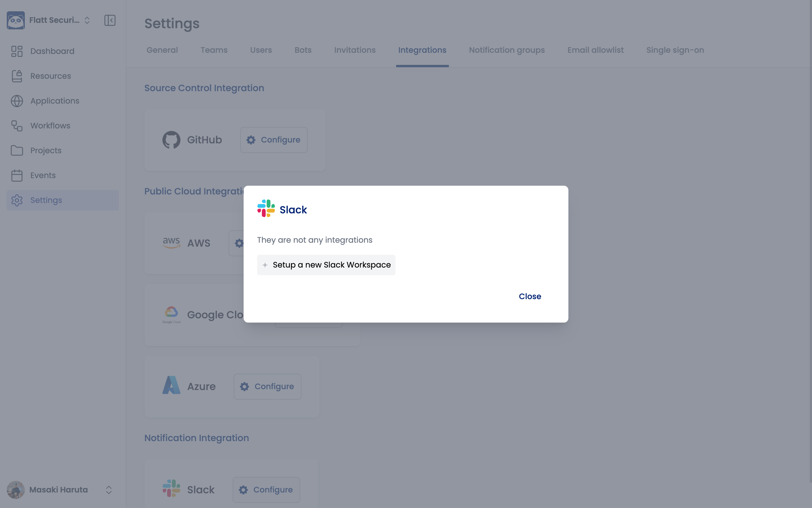This screenshot has width=812, height=508.
Task: Expand the organization switcher chevron
Action: (87, 20)
